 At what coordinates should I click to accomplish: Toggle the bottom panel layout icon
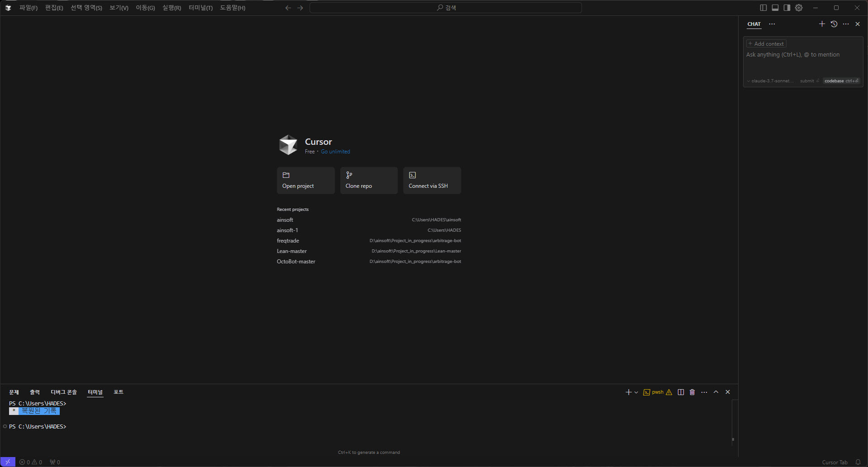775,8
